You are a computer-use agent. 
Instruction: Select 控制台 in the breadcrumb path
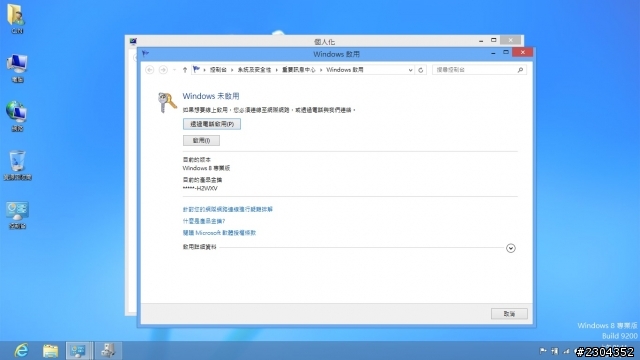click(218, 70)
